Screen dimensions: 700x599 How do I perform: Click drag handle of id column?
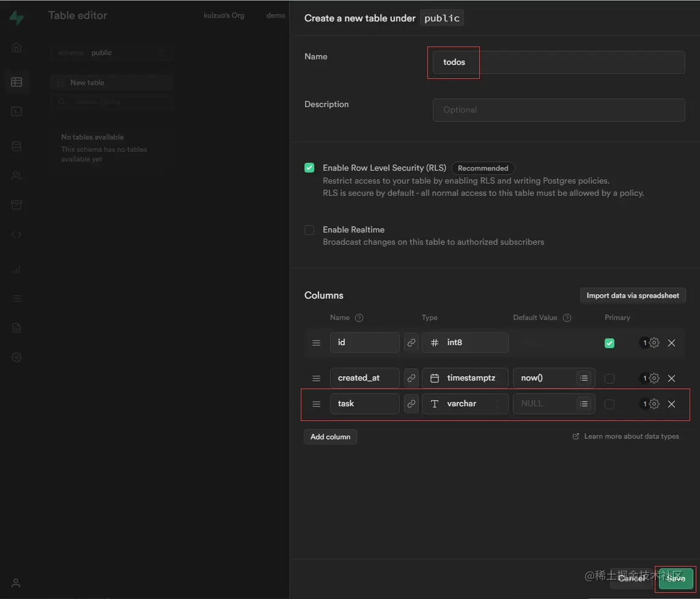click(x=316, y=343)
